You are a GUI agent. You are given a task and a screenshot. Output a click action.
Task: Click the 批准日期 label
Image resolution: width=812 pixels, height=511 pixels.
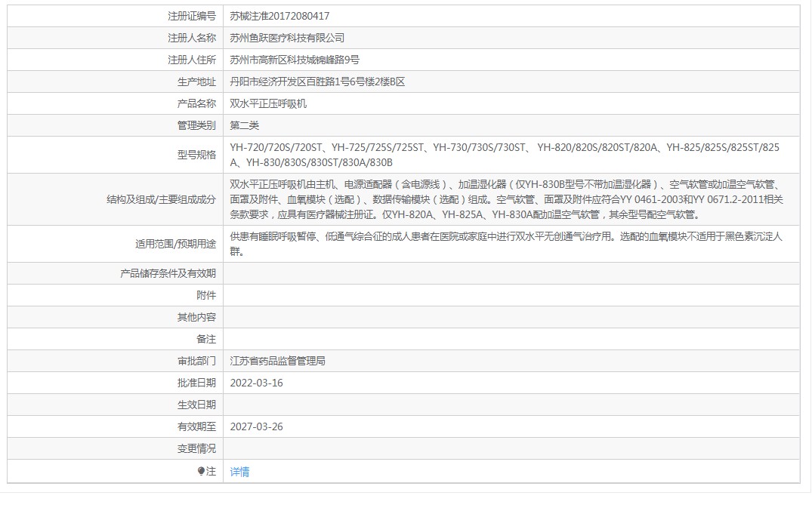(x=196, y=383)
